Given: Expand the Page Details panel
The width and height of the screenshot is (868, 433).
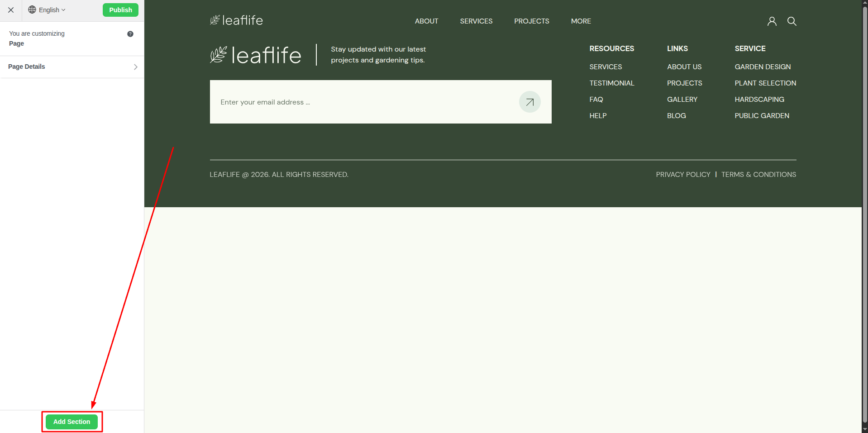Looking at the screenshot, I should tap(72, 67).
